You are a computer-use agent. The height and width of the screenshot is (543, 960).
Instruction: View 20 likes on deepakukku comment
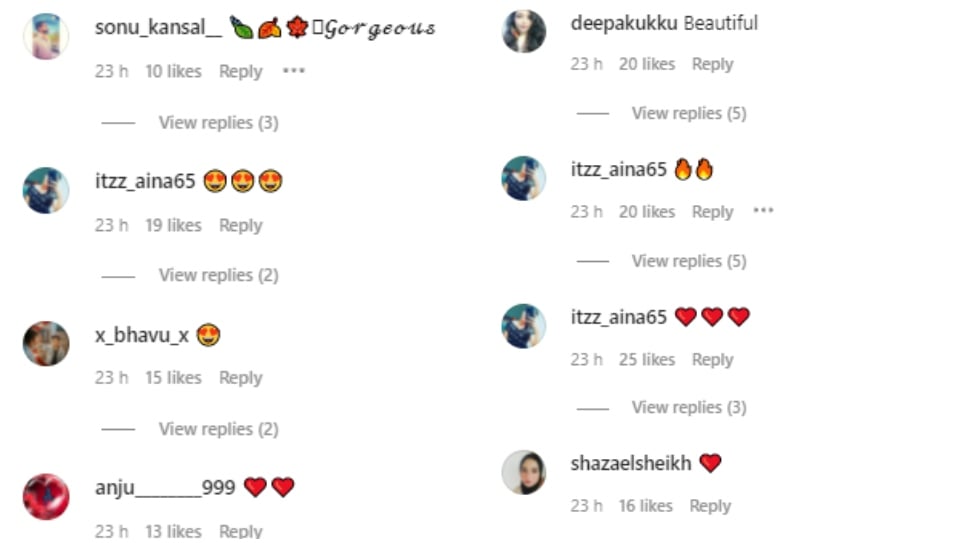(x=647, y=64)
